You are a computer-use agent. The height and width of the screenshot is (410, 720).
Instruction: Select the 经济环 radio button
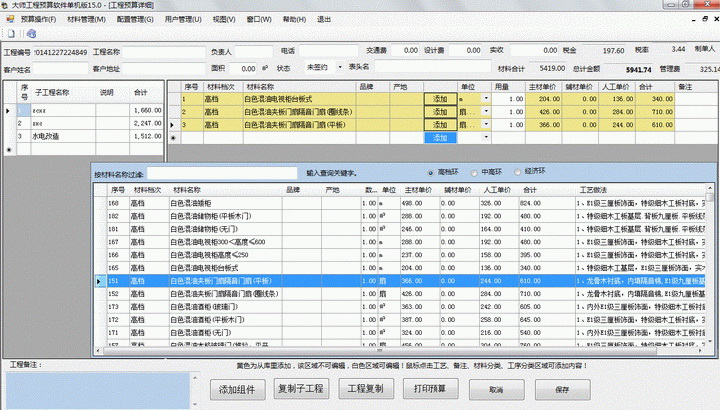coord(518,172)
